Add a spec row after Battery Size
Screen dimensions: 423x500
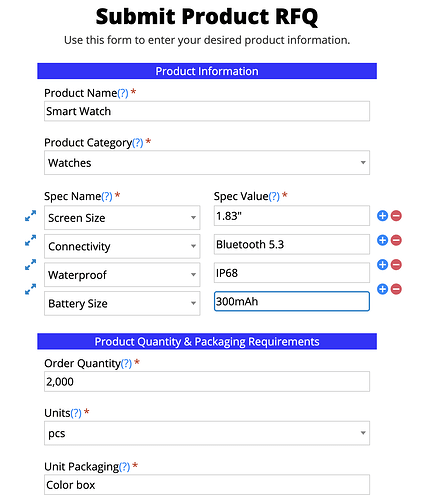(x=382, y=289)
